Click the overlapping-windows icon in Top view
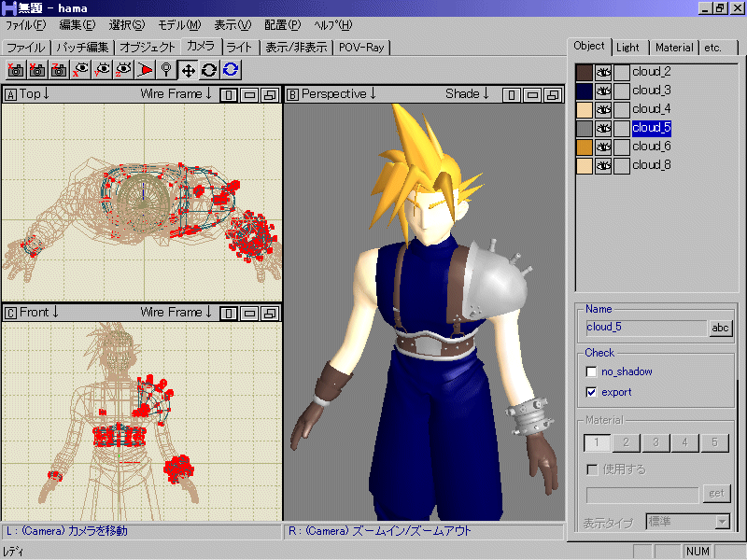 click(270, 95)
